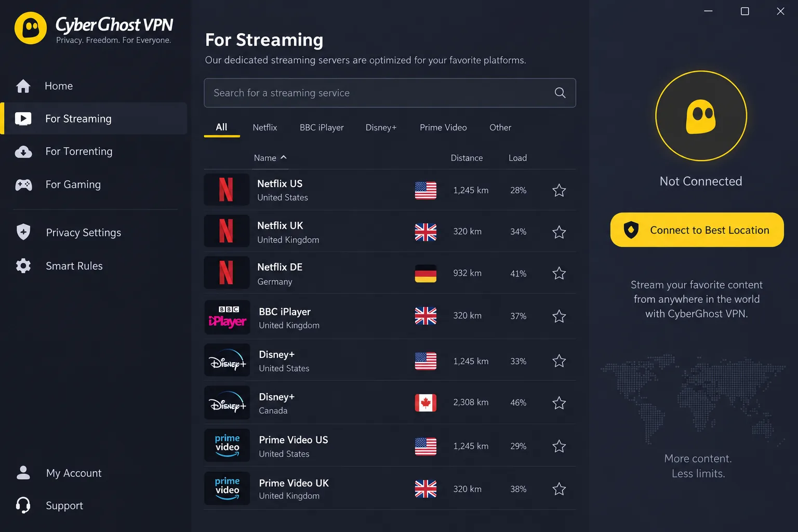This screenshot has width=798, height=532.
Task: Select the Prime Video UK server row
Action: pos(390,488)
